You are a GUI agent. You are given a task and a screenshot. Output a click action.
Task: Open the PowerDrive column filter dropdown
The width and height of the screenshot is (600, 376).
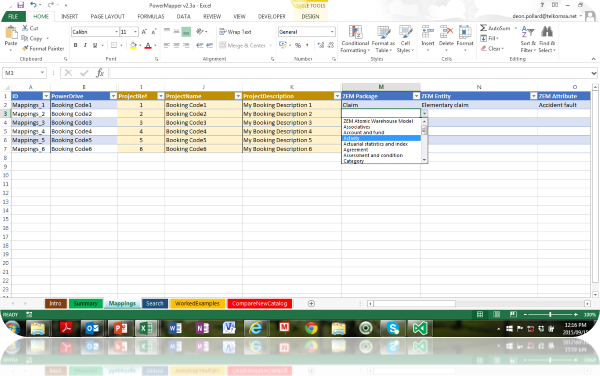coord(113,96)
